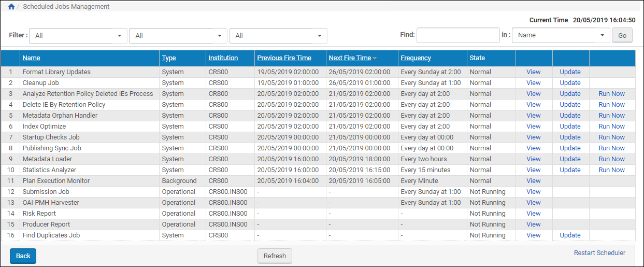Image resolution: width=644 pixels, height=267 pixels.
Task: Click the Restart Scheduler link
Action: 599,253
